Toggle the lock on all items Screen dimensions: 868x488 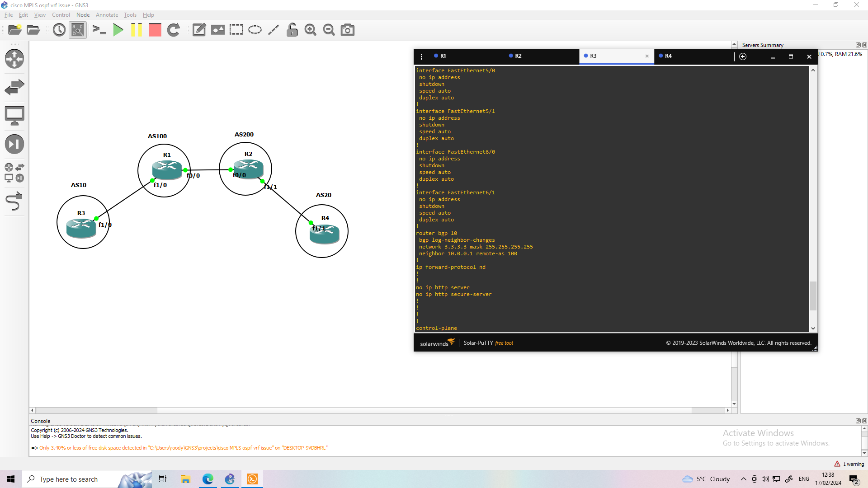(292, 30)
